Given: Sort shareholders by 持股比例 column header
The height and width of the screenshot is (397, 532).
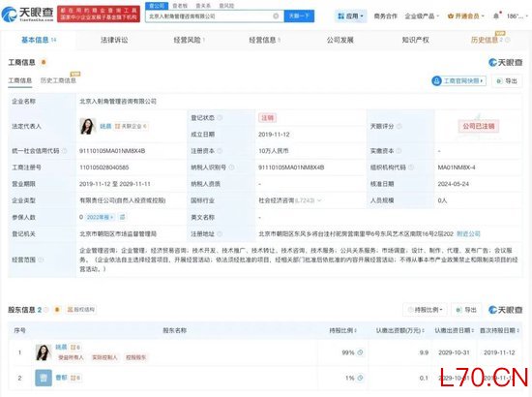Looking at the screenshot, I should pyautogui.click(x=342, y=330).
